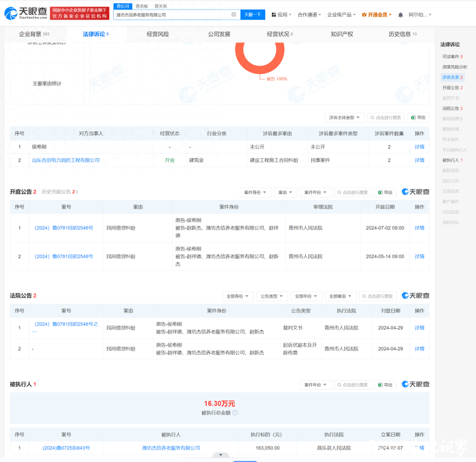Switch to the 经营状况 tab

(x=279, y=34)
